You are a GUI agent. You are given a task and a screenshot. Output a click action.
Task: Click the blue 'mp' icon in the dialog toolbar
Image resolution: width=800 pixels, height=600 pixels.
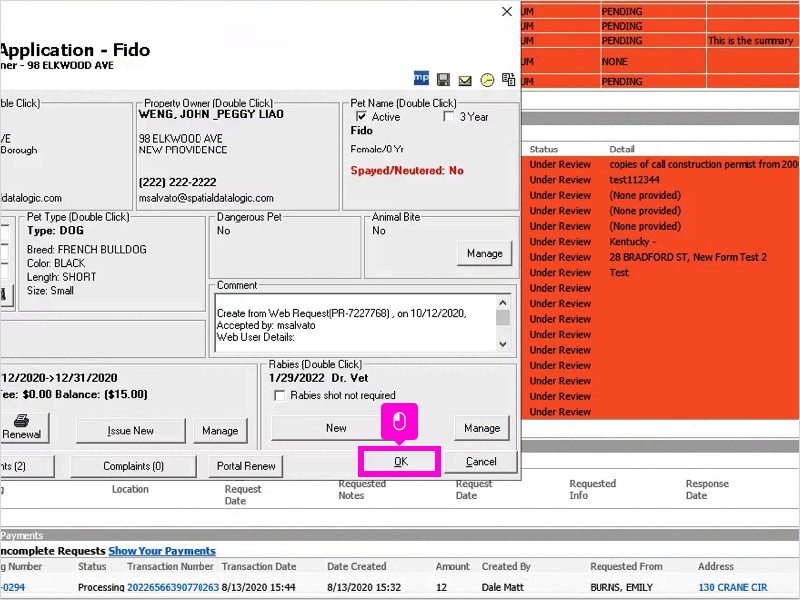421,78
